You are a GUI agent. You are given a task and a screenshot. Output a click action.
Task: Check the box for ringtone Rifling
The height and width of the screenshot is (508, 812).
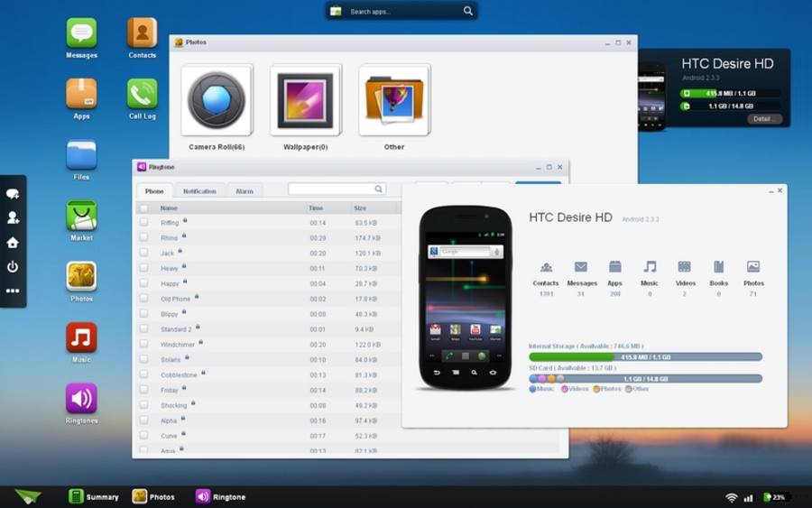point(143,222)
